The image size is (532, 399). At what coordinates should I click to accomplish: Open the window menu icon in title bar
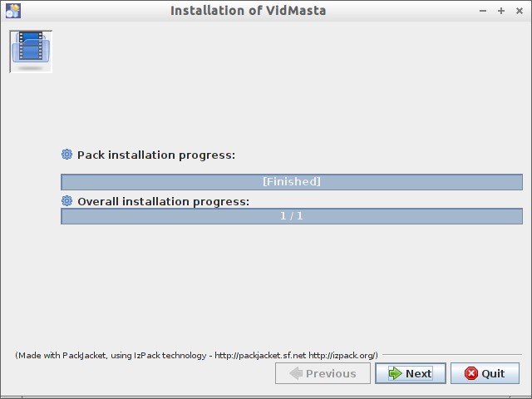(12, 11)
